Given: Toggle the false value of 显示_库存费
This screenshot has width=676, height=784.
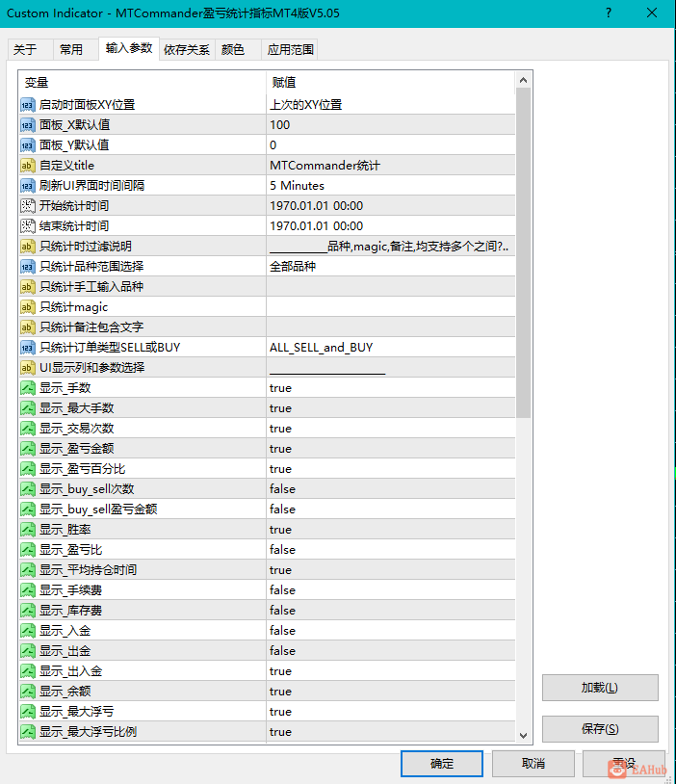Looking at the screenshot, I should coord(391,611).
